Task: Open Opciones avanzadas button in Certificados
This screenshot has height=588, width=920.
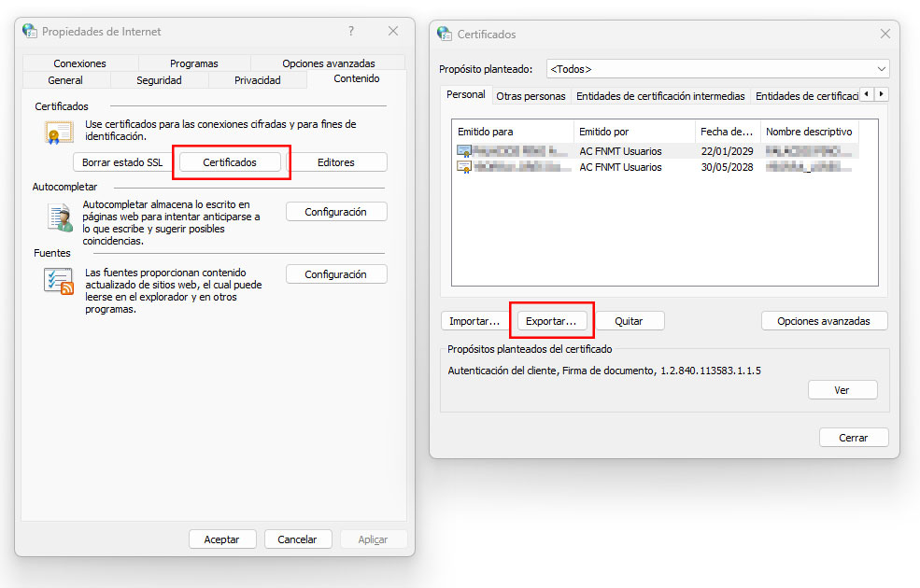Action: point(824,321)
